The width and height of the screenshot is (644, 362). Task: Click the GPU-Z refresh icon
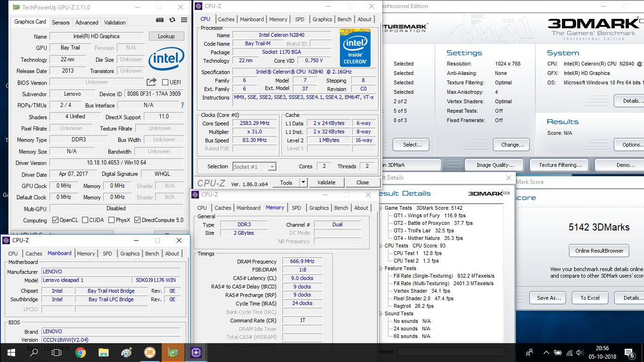click(172, 20)
